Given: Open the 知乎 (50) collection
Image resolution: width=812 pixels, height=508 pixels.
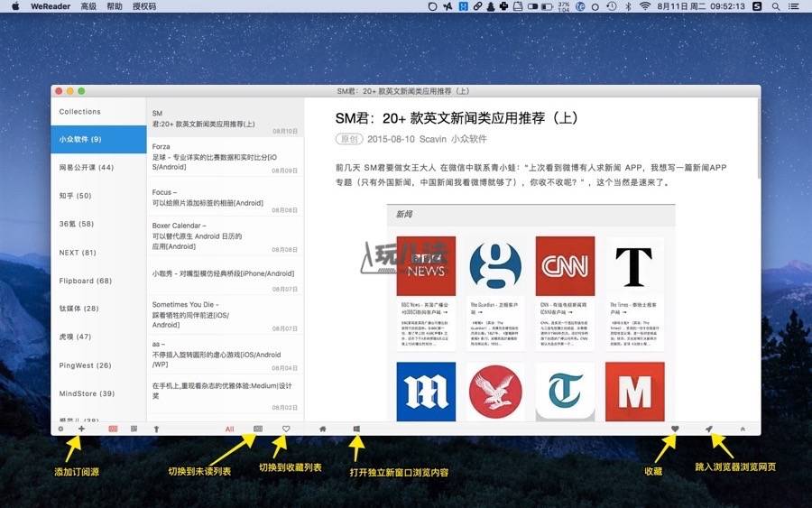Looking at the screenshot, I should click(98, 196).
